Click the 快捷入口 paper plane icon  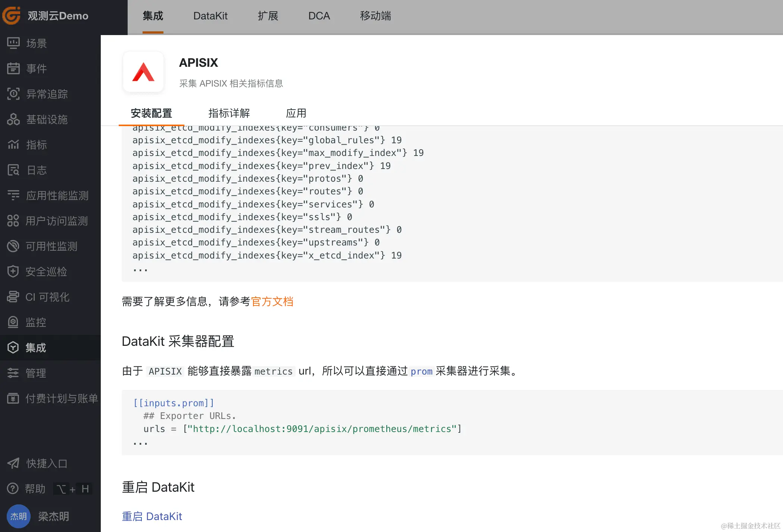click(x=13, y=463)
